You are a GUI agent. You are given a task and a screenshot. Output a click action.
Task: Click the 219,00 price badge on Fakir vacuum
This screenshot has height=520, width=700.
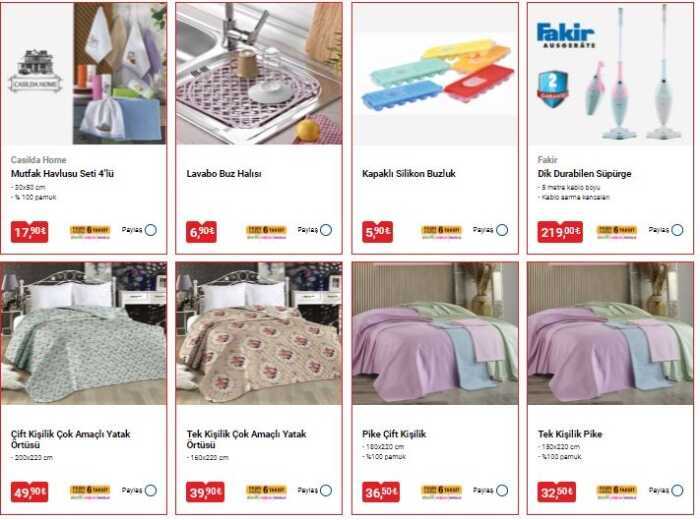pyautogui.click(x=560, y=232)
